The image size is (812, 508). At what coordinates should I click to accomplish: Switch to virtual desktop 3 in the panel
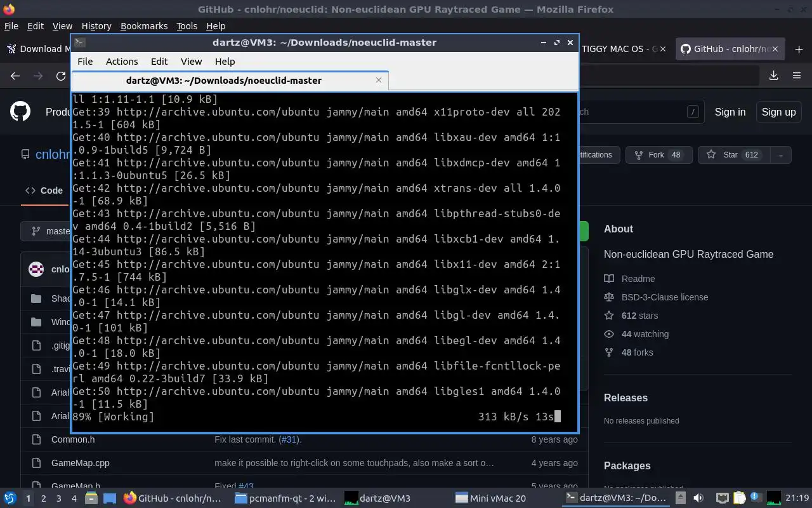coord(58,498)
